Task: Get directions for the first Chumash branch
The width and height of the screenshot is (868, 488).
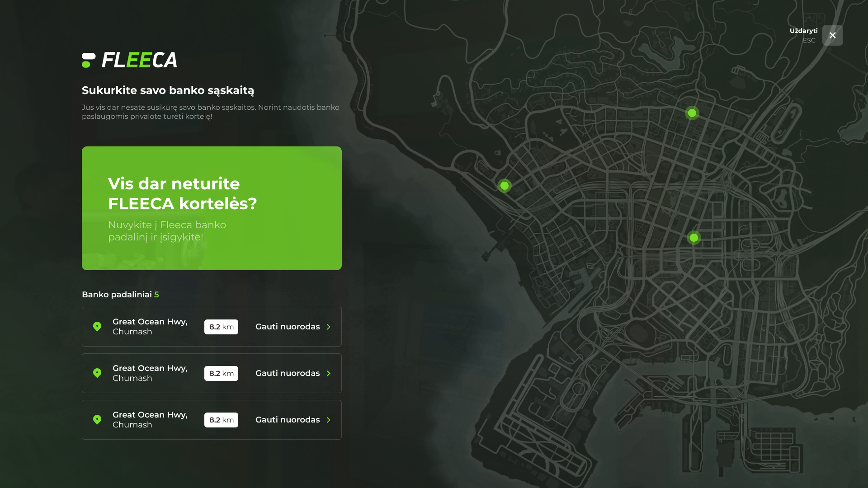Action: tap(288, 327)
